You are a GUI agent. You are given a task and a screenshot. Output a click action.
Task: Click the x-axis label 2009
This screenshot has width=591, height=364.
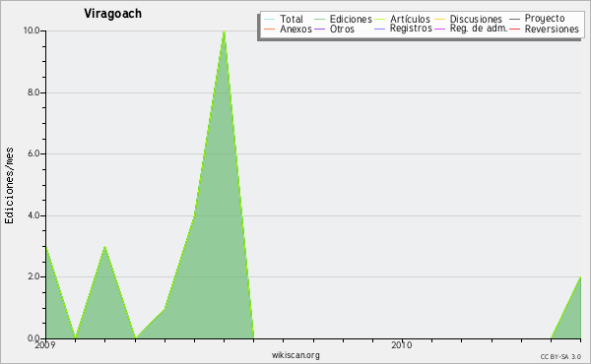point(45,345)
